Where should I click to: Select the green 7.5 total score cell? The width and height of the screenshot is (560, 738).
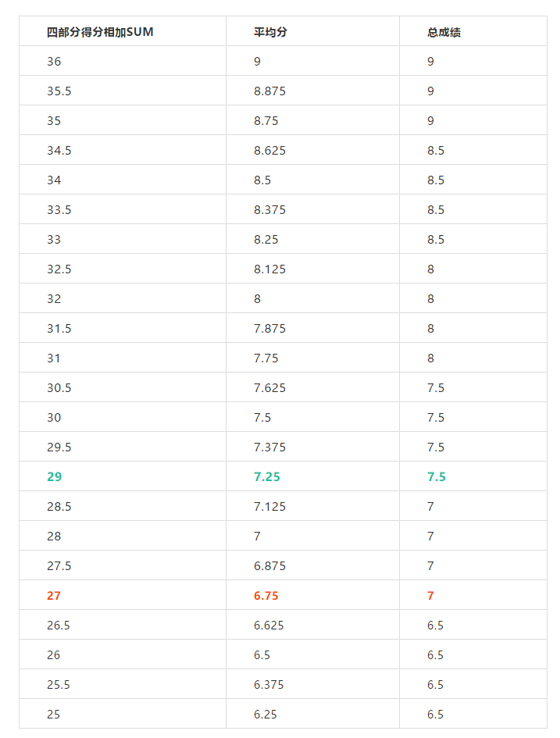(x=473, y=476)
